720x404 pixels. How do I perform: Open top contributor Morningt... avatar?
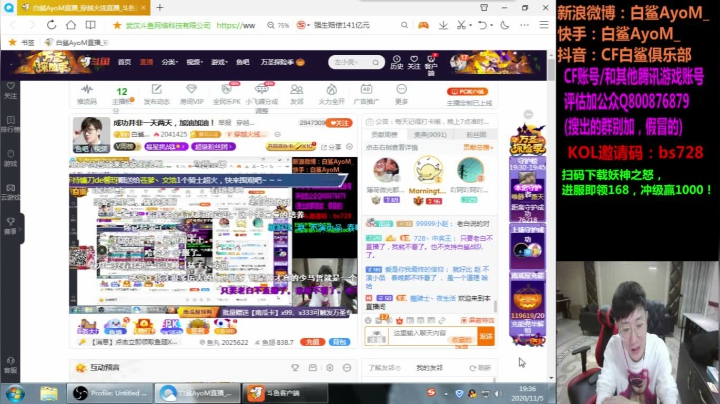click(428, 169)
